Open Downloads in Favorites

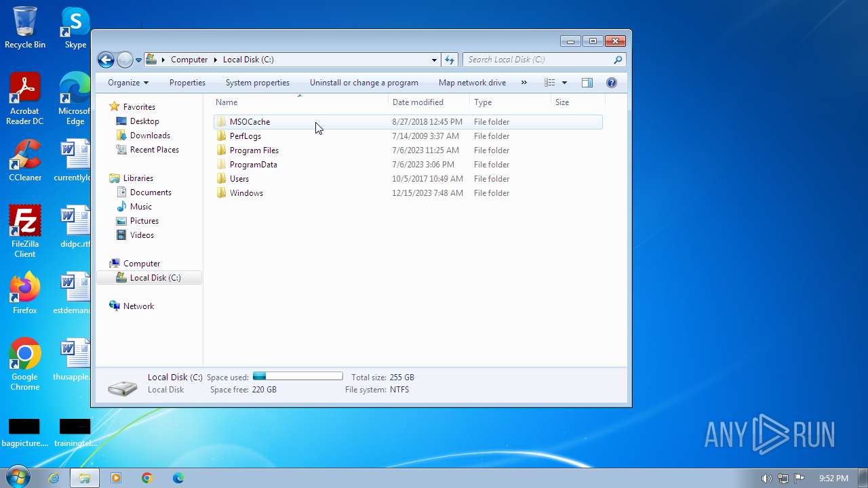coord(150,136)
